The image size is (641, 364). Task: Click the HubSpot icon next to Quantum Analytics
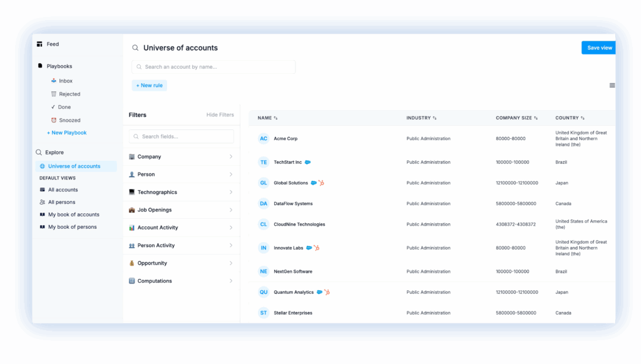coord(327,292)
